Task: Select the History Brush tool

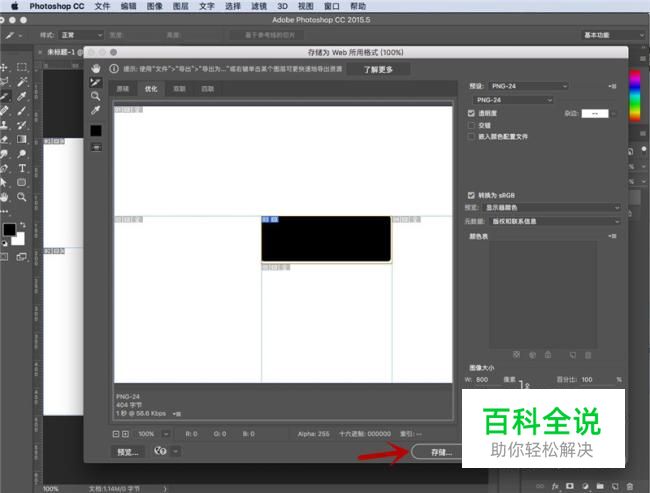Action: (22, 125)
